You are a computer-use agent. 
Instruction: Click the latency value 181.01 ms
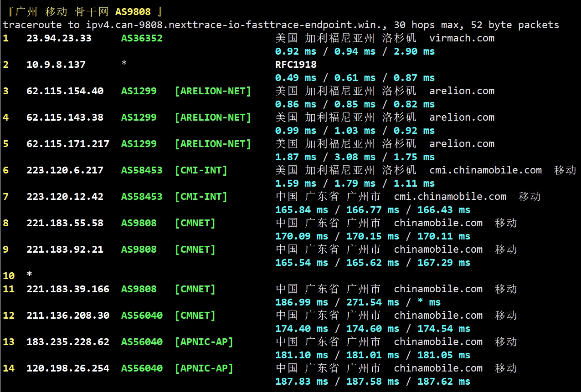pyautogui.click(x=373, y=355)
